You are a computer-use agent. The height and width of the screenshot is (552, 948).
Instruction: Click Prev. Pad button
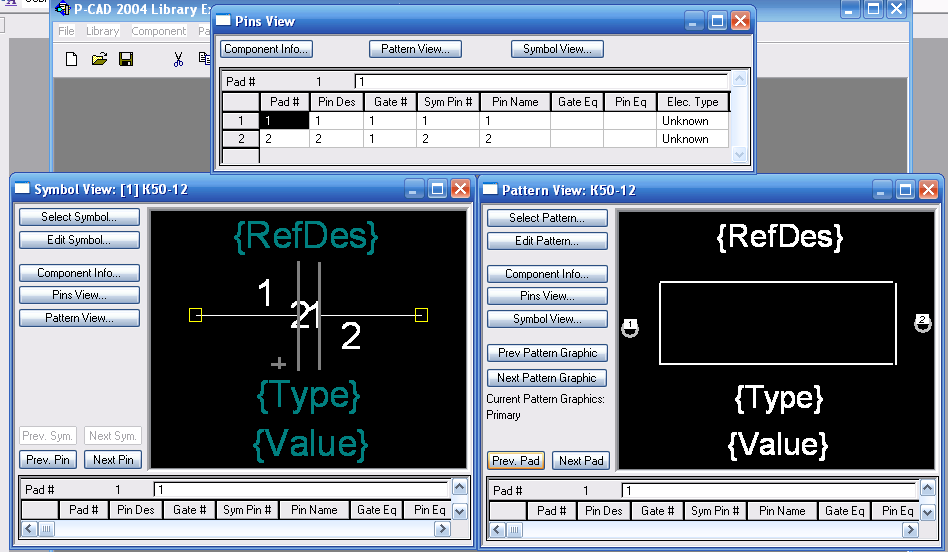[516, 461]
